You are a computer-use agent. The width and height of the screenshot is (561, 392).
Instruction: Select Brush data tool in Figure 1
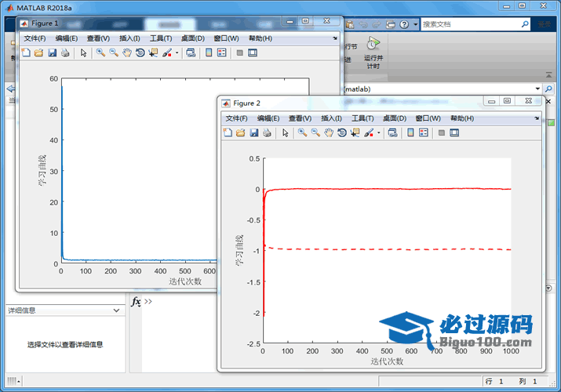[x=166, y=53]
